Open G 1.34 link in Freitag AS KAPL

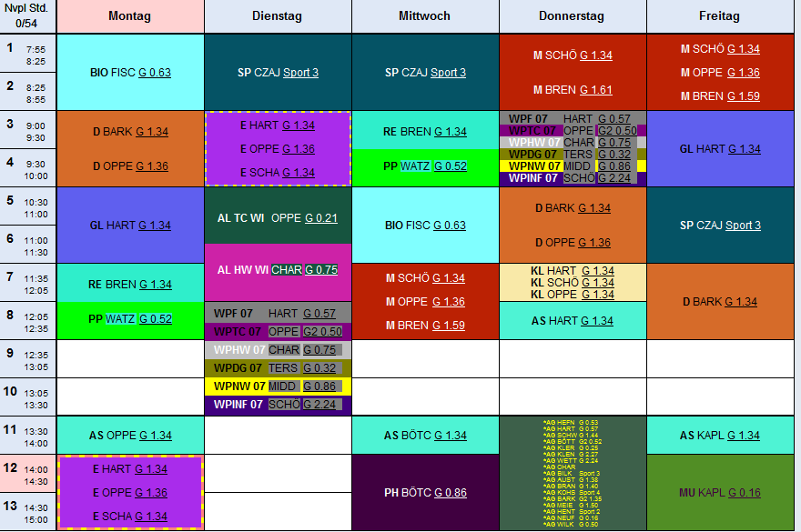(742, 436)
